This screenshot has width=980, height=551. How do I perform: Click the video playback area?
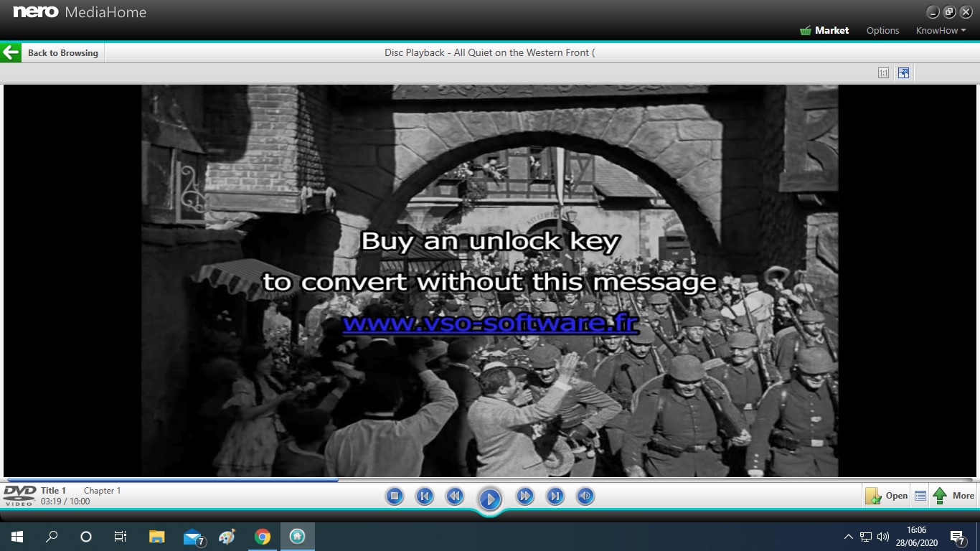pyautogui.click(x=490, y=281)
